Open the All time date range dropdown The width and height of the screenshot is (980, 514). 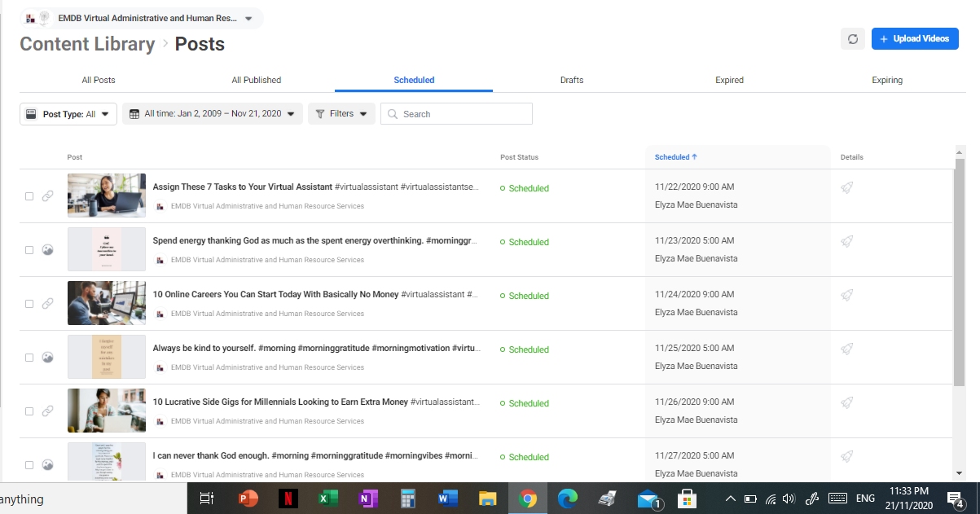pos(213,114)
